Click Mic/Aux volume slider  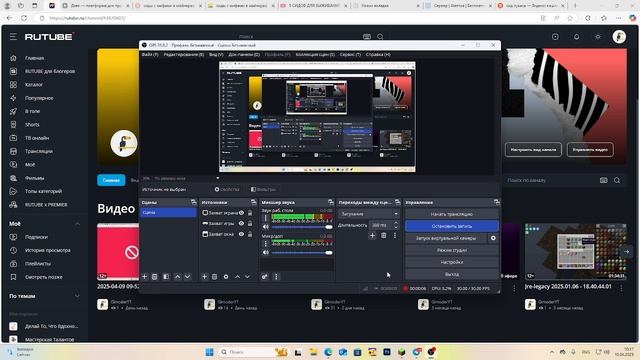[302, 252]
